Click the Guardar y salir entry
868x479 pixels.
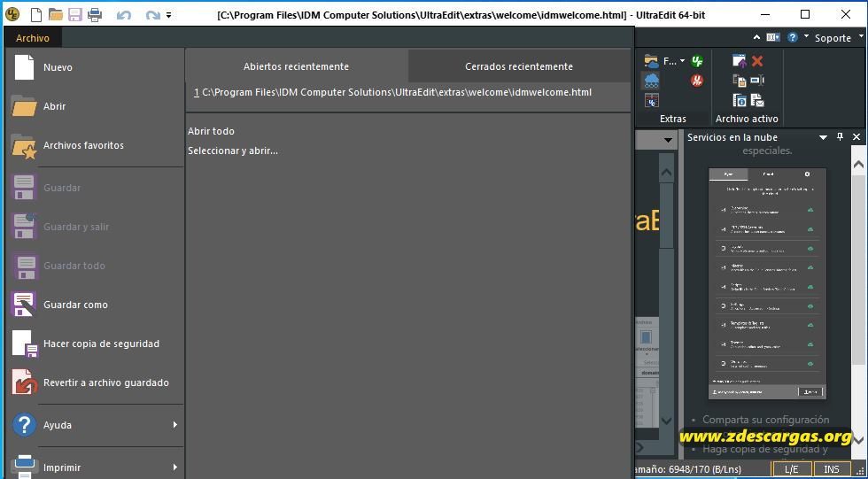click(x=94, y=227)
